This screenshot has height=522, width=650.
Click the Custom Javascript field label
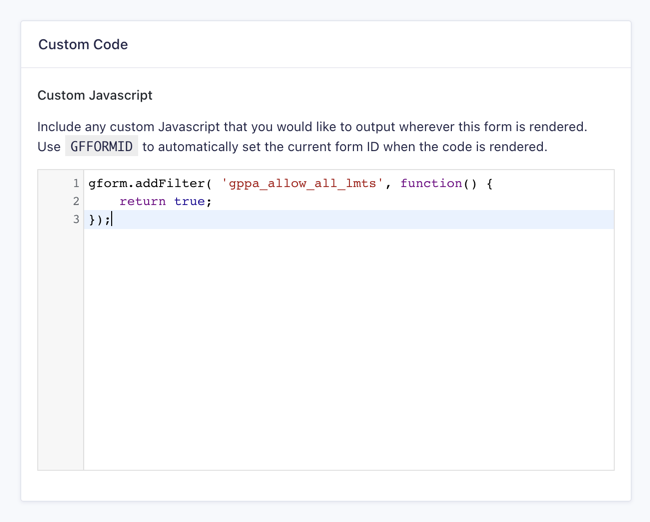(95, 95)
